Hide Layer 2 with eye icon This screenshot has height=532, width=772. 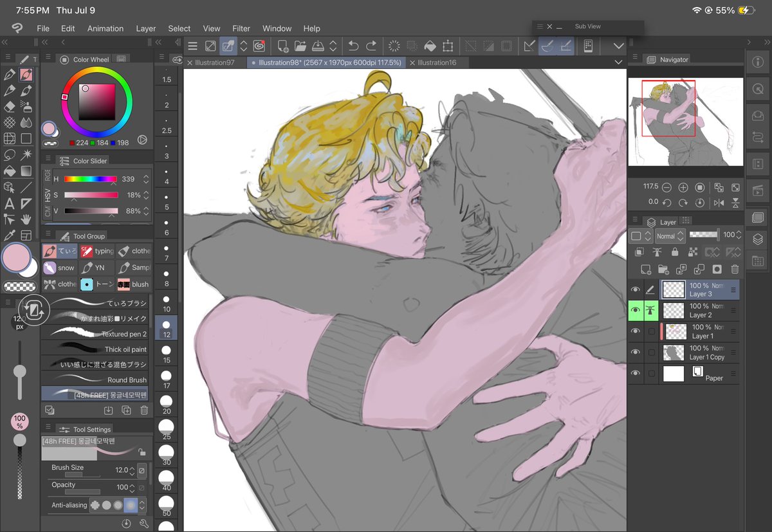pyautogui.click(x=636, y=311)
